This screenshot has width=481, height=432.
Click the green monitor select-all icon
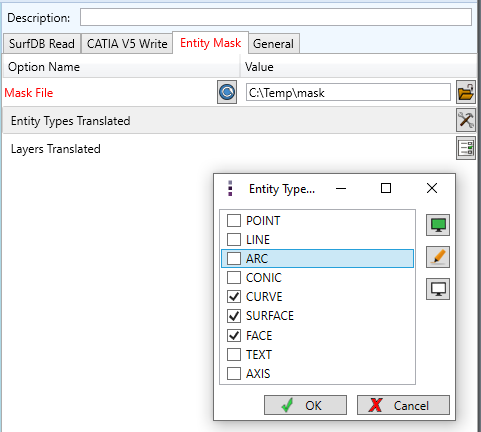438,225
